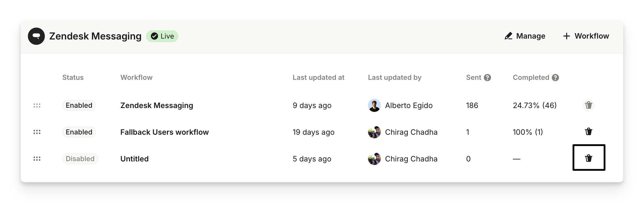Click drag handle of Fallback Users row
Viewport: 644px width, 203px height.
37,132
